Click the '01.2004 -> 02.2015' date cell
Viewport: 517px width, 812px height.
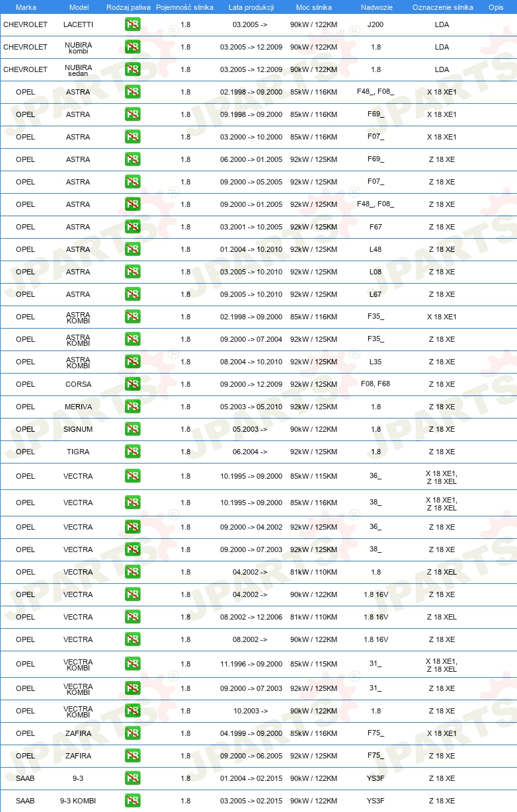tap(251, 778)
